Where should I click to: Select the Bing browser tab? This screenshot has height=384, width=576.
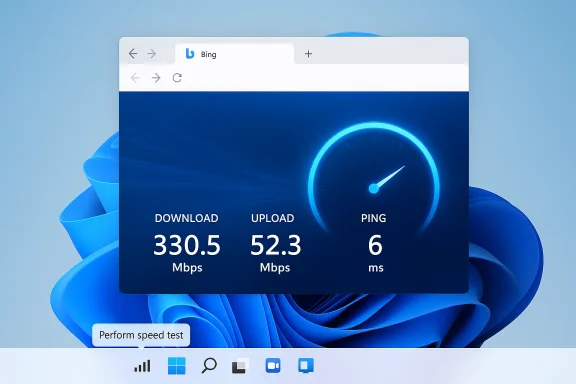pyautogui.click(x=234, y=54)
